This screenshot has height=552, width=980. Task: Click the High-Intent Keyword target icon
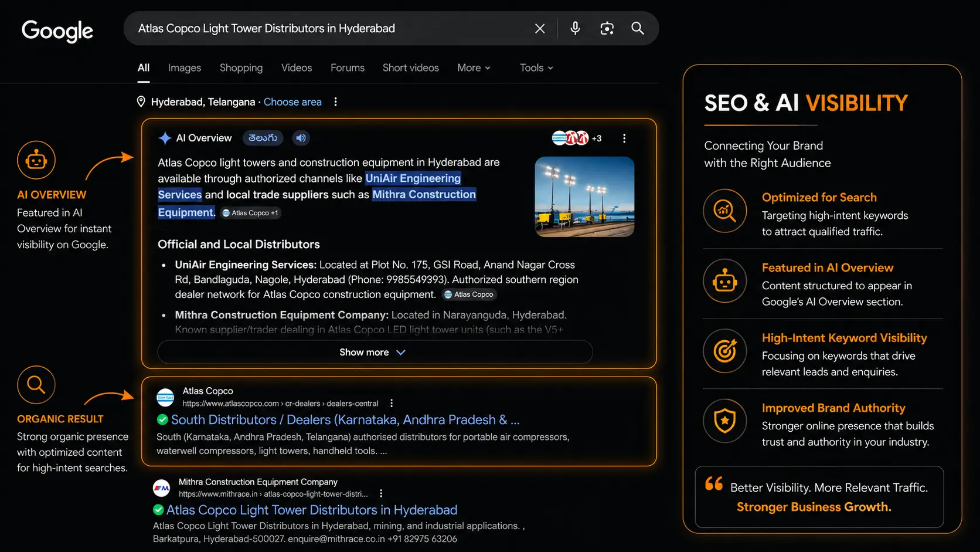pyautogui.click(x=725, y=351)
